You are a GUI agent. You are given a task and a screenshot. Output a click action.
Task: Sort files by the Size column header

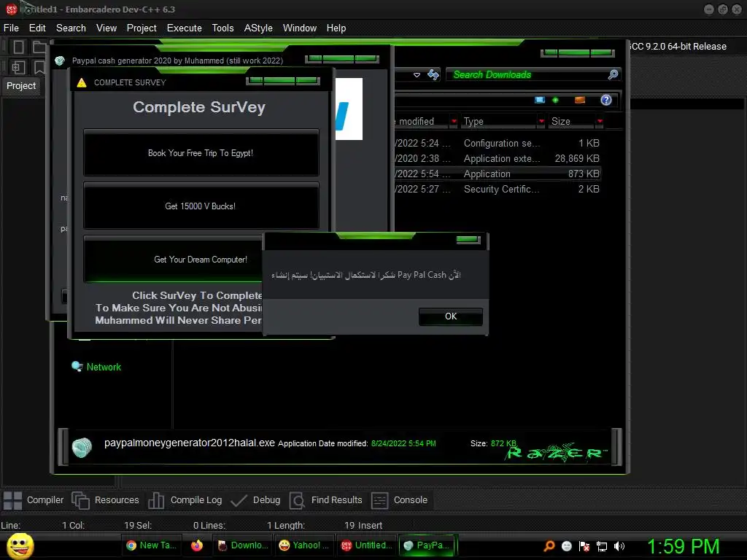click(571, 122)
